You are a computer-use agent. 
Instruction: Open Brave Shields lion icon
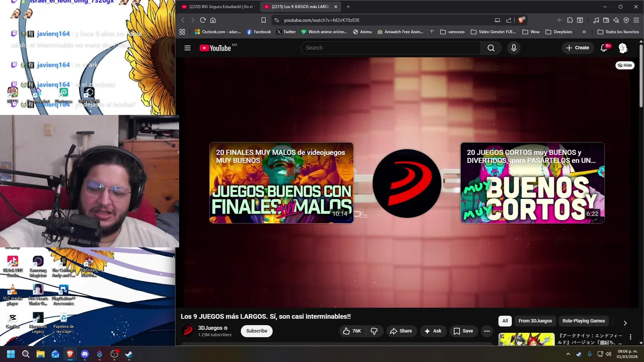click(x=521, y=20)
